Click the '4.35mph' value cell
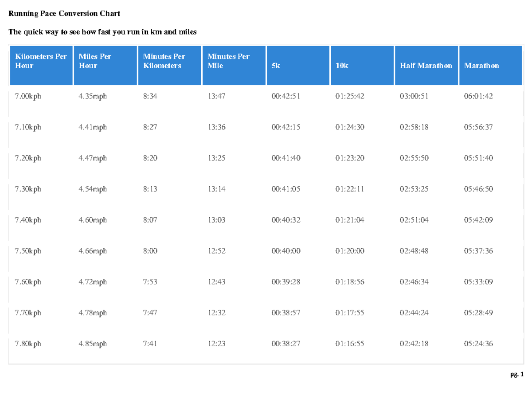 [93, 96]
